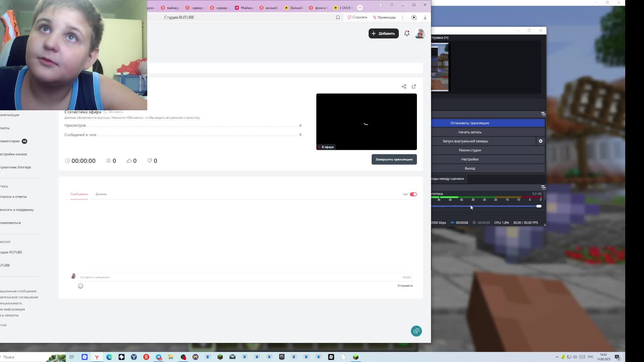Image resolution: width=644 pixels, height=362 pixels.
Task: Select the Сообщения tab
Action: click(x=79, y=194)
